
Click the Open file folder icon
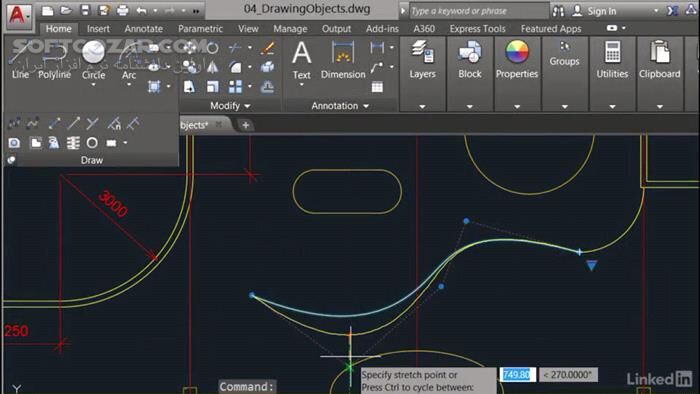point(66,10)
